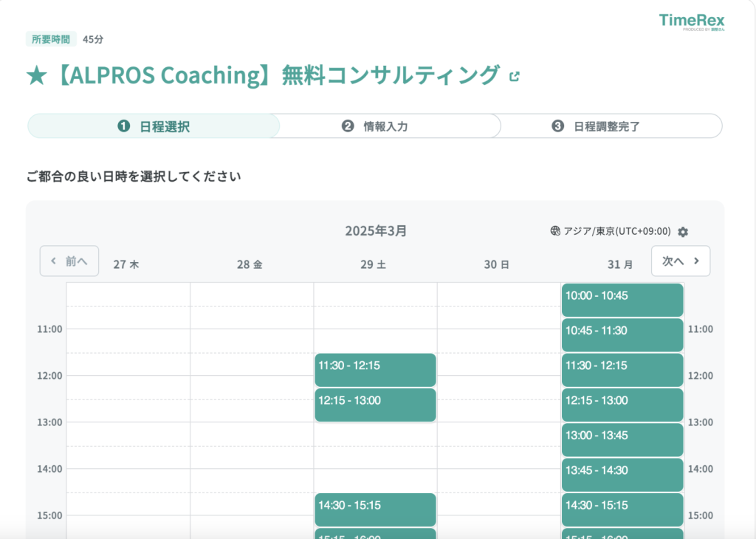756x539 pixels.
Task: Pick the 10:00 - 10:45 slot on Monday 31
Action: click(x=622, y=300)
